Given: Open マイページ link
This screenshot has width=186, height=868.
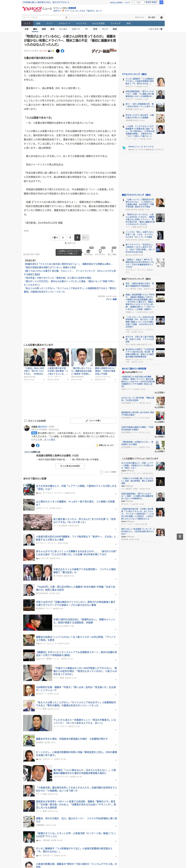Looking at the screenshot, I should point(139,18).
